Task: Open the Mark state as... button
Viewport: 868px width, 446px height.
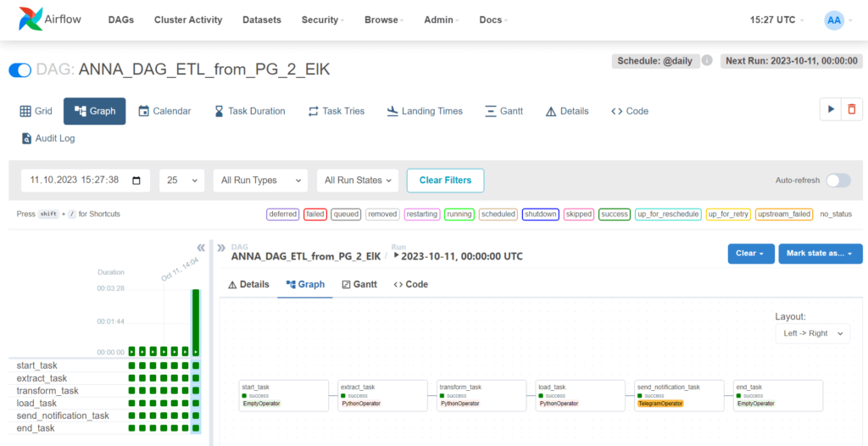Action: [x=821, y=254]
